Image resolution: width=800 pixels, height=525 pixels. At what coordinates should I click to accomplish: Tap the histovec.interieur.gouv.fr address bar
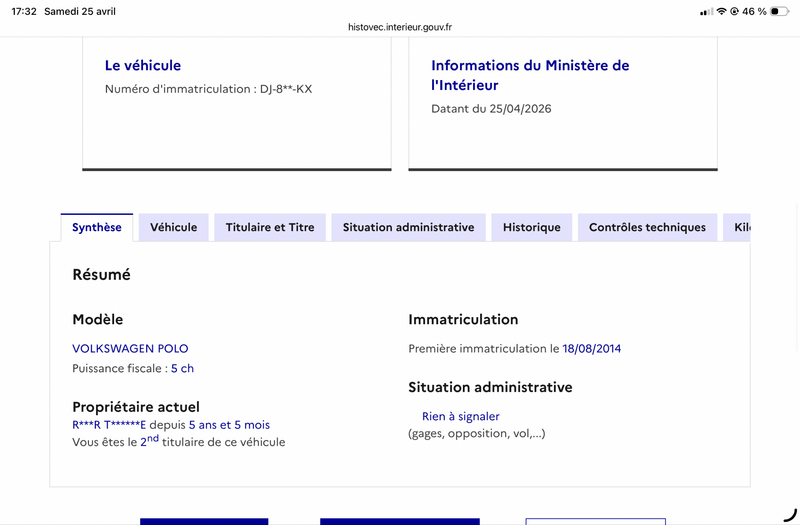click(399, 27)
